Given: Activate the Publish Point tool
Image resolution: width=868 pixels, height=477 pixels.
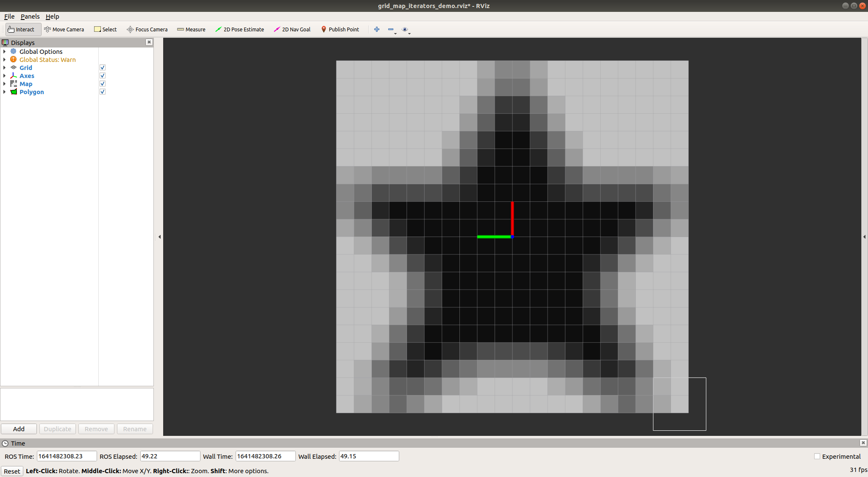Looking at the screenshot, I should pos(340,29).
